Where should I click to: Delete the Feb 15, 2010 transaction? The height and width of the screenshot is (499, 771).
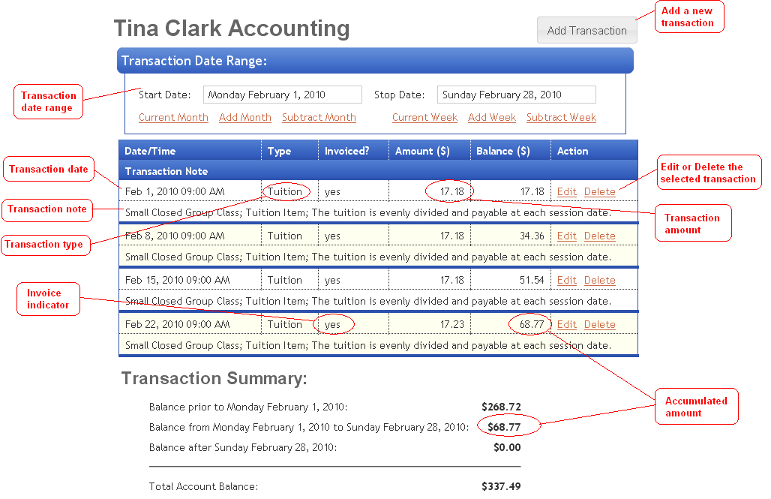600,281
